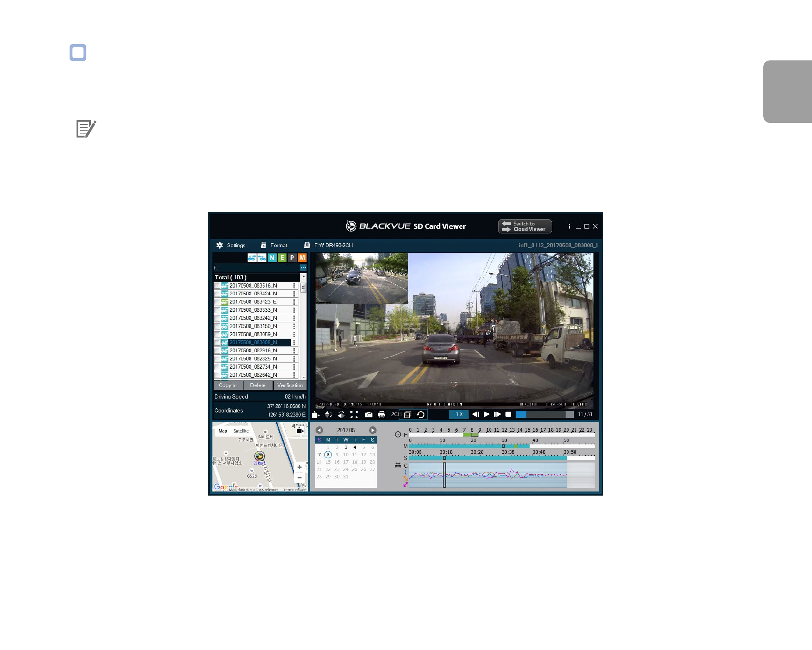The image size is (812, 650).
Task: Click the map panel toggle icon in the corner
Action: pyautogui.click(x=300, y=430)
